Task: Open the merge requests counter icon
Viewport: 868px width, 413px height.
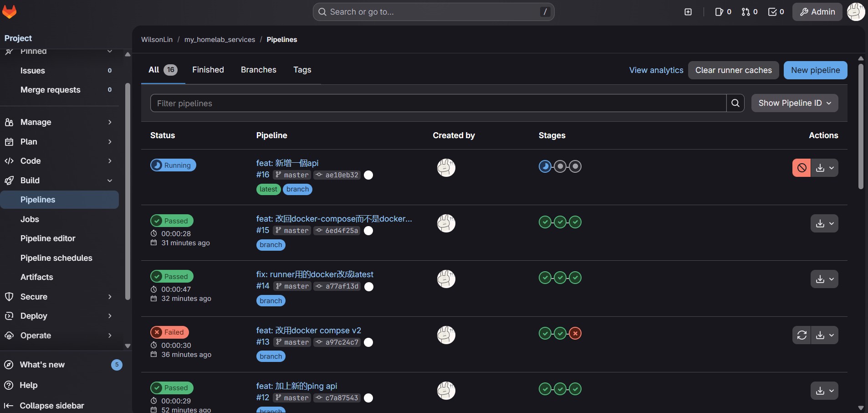Action: click(749, 12)
